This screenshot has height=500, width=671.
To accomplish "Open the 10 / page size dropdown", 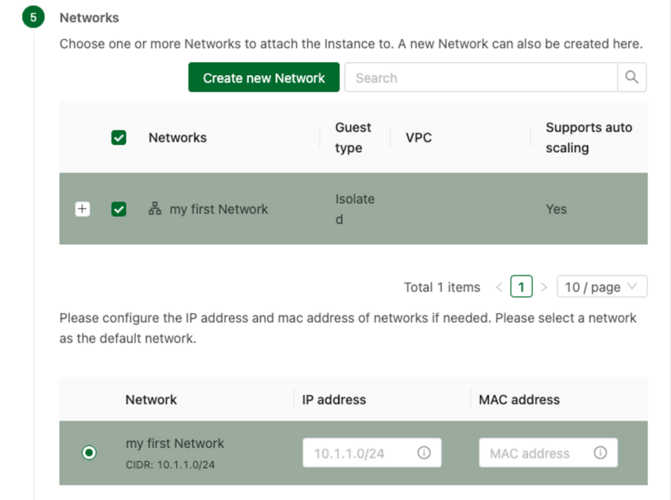I will coord(602,286).
